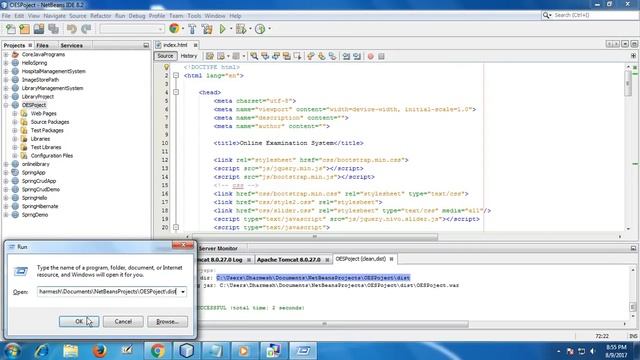The height and width of the screenshot is (360, 640).
Task: Click the New Project toolbar icon
Action: [x=24, y=29]
